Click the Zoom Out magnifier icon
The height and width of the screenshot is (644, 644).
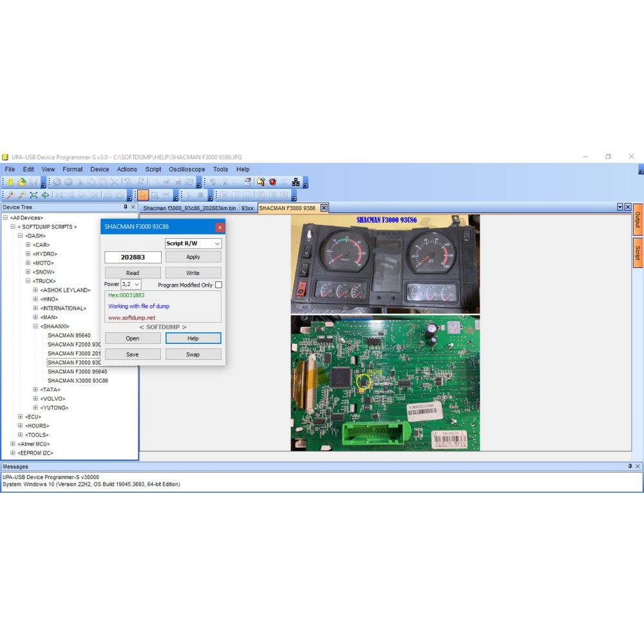pyautogui.click(x=22, y=195)
